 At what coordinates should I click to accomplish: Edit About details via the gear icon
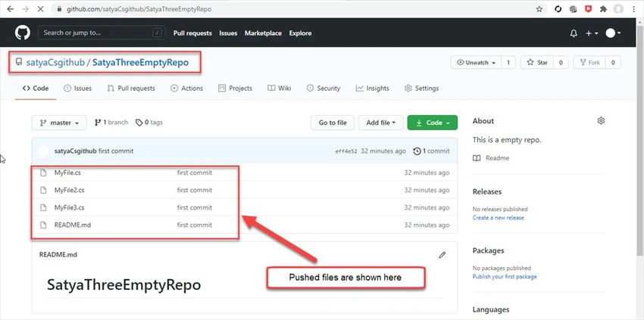(x=601, y=120)
